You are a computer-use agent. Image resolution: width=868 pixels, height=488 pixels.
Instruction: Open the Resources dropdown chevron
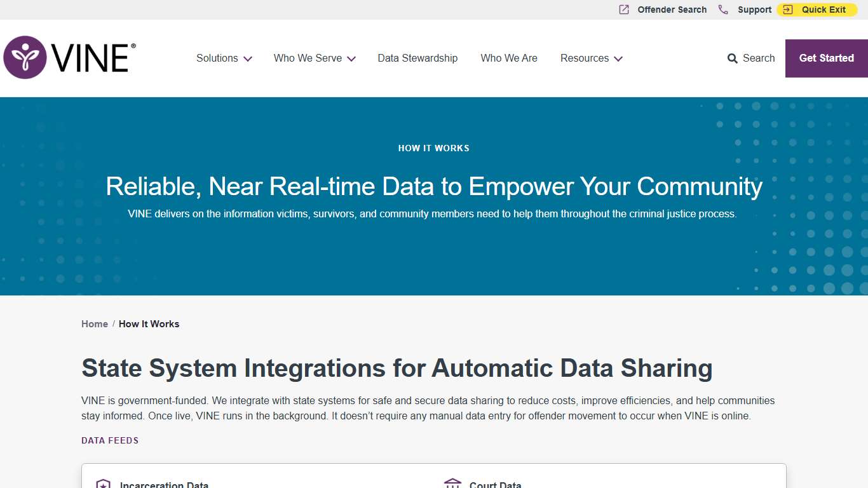point(618,58)
